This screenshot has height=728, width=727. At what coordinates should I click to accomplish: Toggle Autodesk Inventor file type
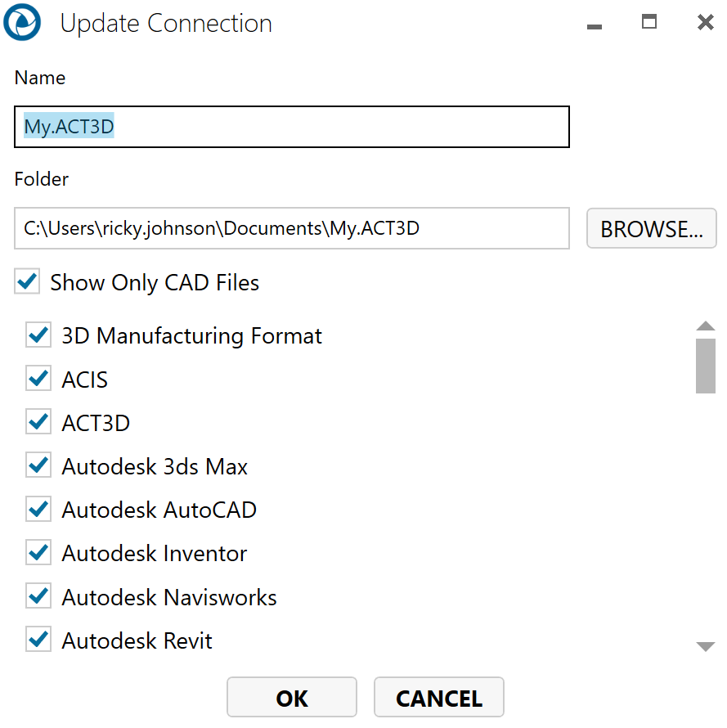coord(38,553)
